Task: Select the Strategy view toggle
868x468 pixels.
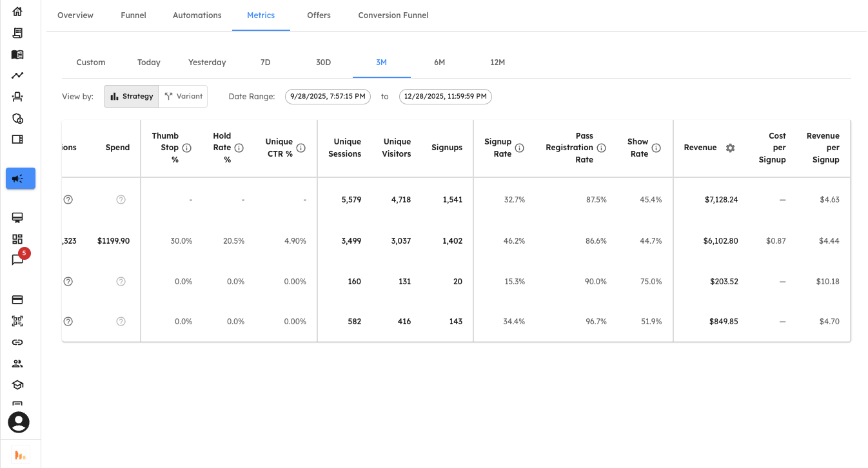Action: tap(131, 96)
